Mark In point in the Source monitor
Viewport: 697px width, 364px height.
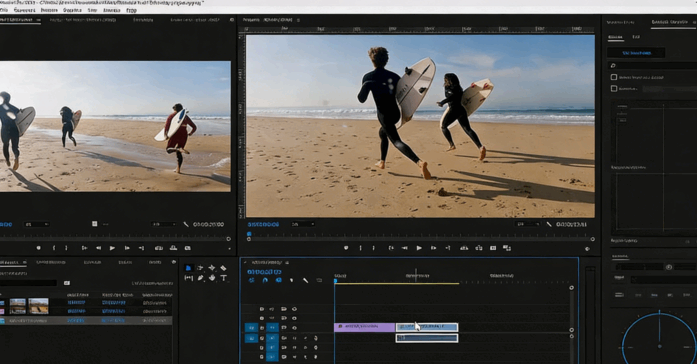pyautogui.click(x=54, y=248)
